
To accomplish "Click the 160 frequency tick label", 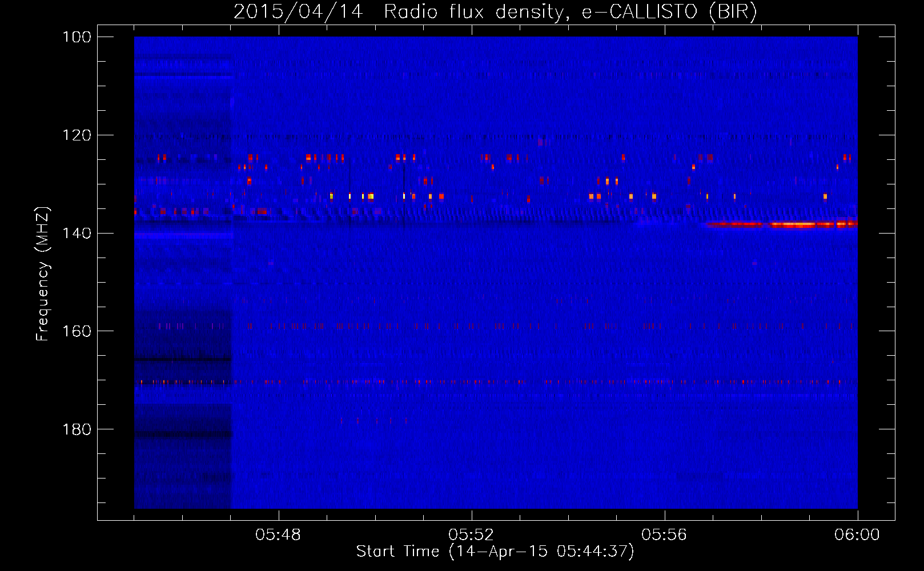I will (77, 332).
